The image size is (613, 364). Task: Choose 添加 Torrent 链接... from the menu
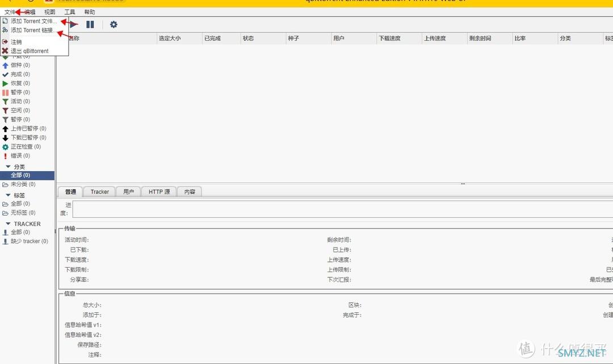click(35, 30)
